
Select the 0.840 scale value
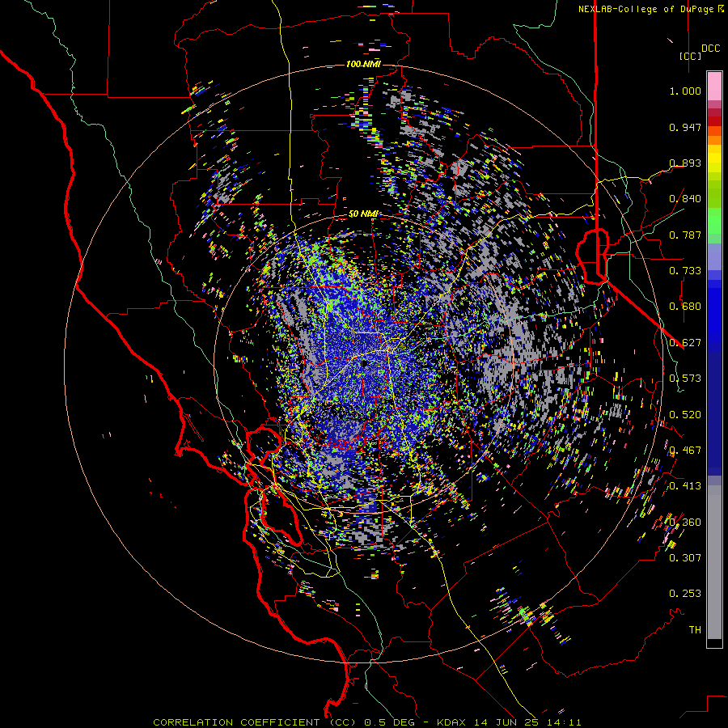685,199
